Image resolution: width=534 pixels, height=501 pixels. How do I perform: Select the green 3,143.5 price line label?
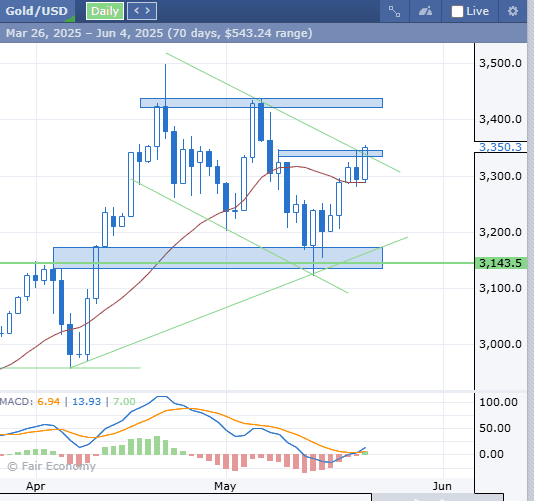click(501, 263)
